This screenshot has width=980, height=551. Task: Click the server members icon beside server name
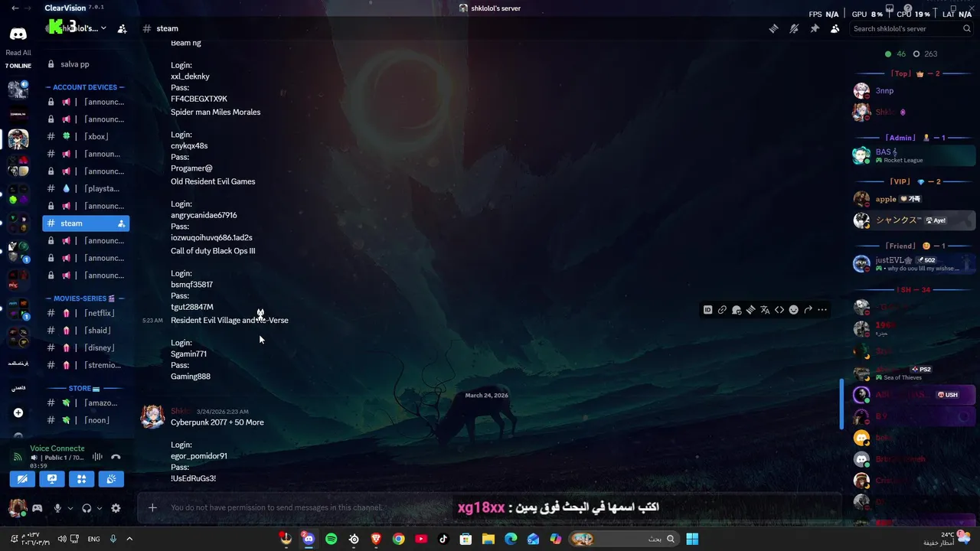(x=122, y=29)
